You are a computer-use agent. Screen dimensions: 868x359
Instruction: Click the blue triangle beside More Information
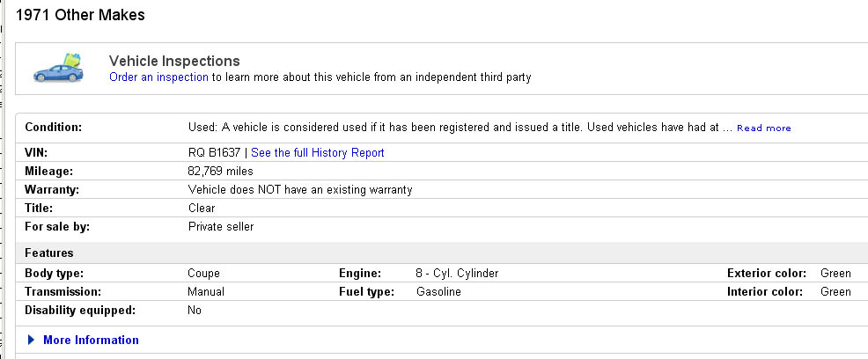click(32, 341)
